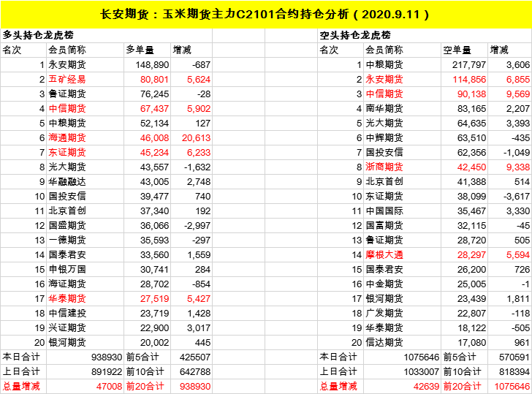This screenshot has height=394, width=532.
Task: Click the value 67,437
Action: click(x=148, y=108)
